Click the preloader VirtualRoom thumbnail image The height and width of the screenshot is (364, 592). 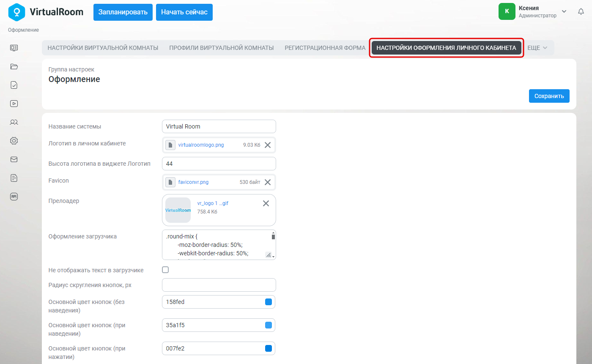coord(178,210)
